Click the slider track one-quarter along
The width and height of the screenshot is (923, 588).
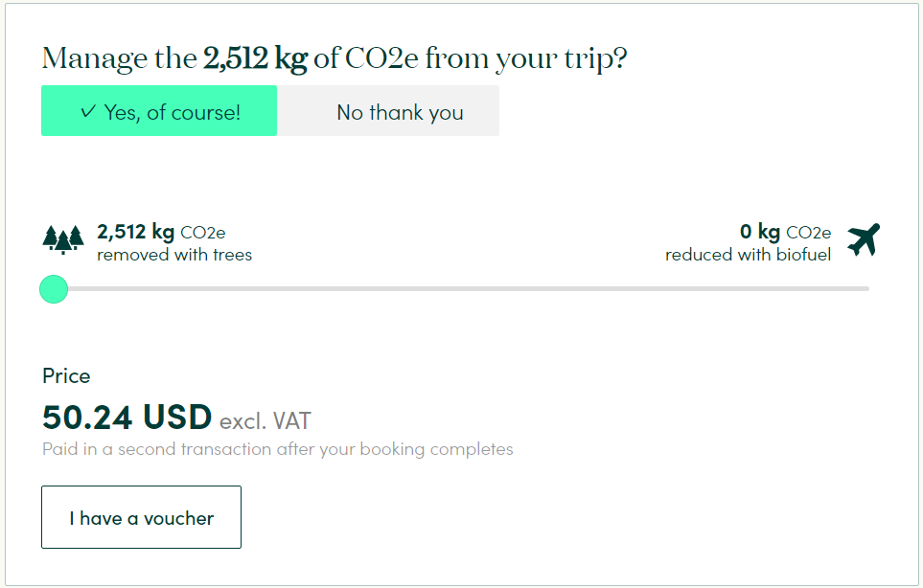point(257,288)
